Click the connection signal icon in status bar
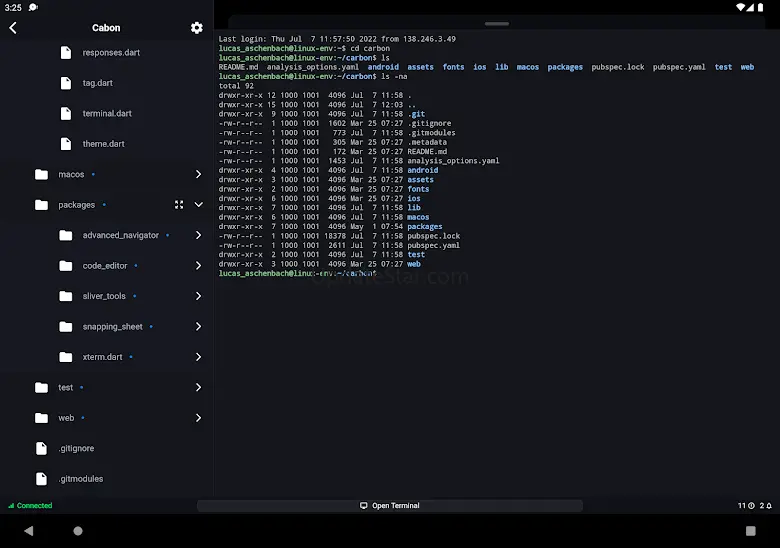The height and width of the screenshot is (548, 780). tap(11, 506)
